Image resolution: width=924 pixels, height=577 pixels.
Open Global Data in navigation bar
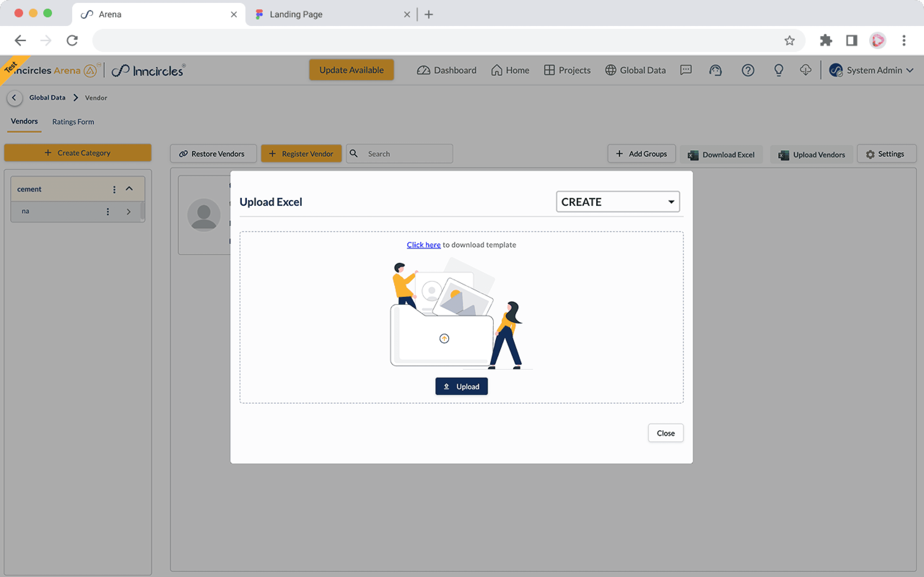point(635,70)
